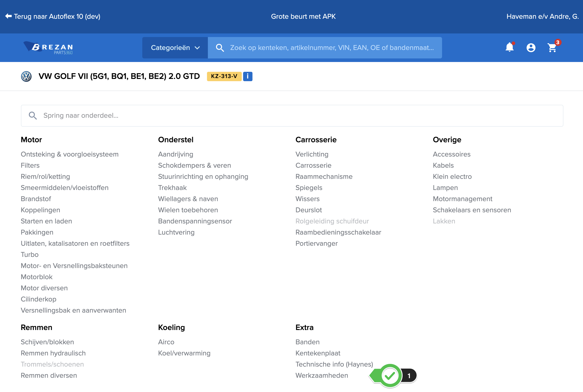Open the Filters category link
583x392 pixels.
(30, 165)
